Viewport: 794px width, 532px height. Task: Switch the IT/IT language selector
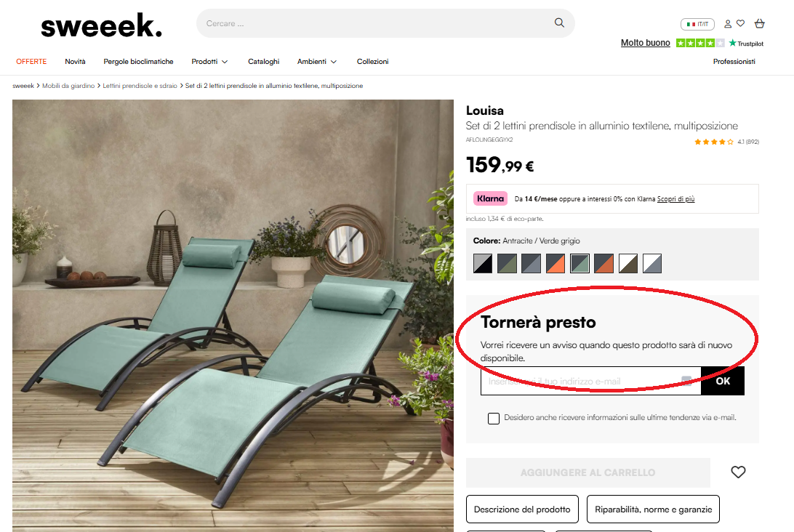tap(697, 24)
